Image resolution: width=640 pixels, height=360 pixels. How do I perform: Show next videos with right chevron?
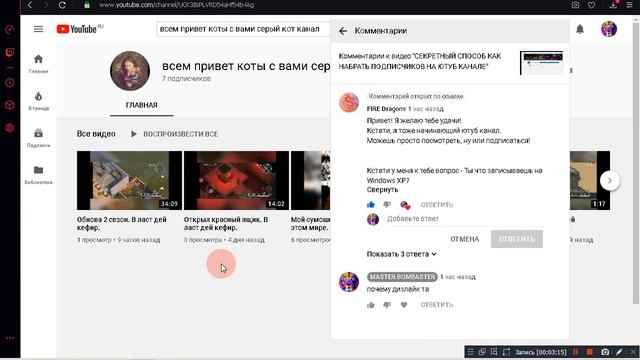point(610,180)
